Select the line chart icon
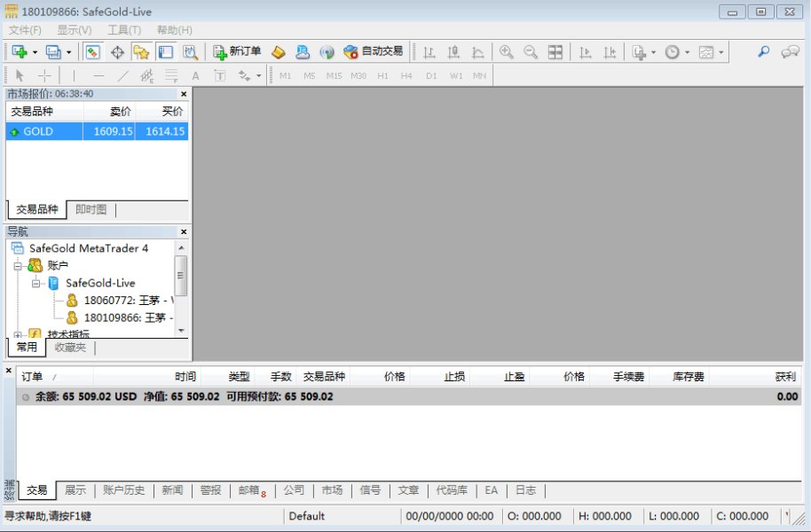811x532 pixels. pos(478,52)
